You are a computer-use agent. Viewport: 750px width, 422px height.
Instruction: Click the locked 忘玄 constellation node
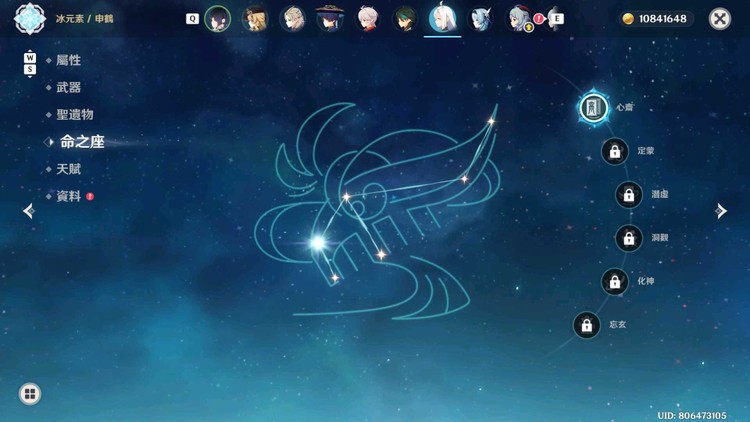pos(586,325)
